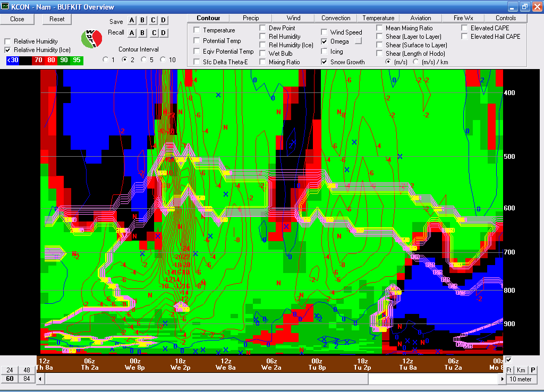The height and width of the screenshot is (392, 544).
Task: Click the right arrow of the time scrollbar
Action: click(501, 379)
